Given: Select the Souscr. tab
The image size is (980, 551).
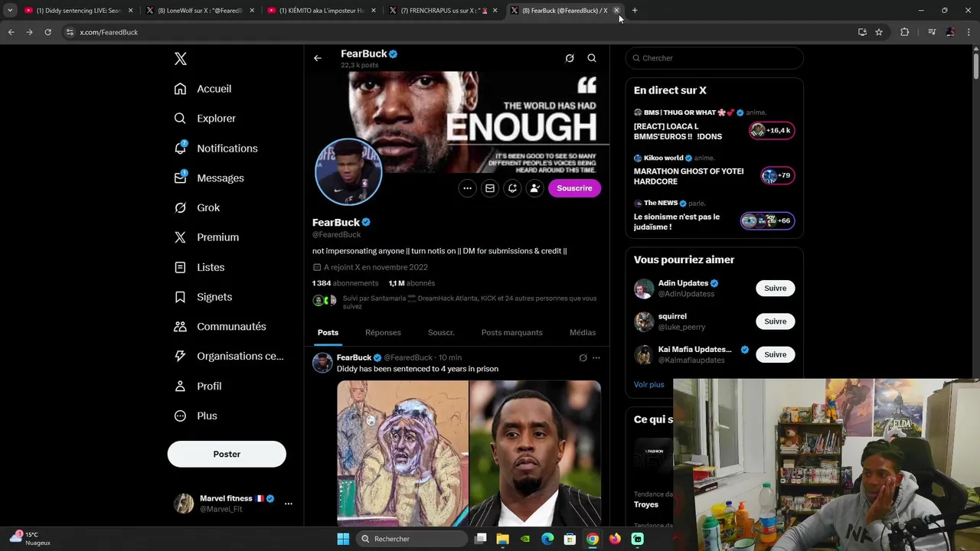Looking at the screenshot, I should pyautogui.click(x=441, y=333).
